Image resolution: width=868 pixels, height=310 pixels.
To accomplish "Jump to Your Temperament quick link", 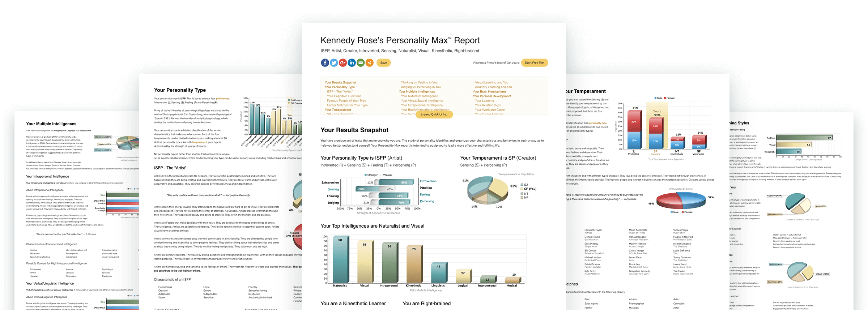I will [x=338, y=110].
